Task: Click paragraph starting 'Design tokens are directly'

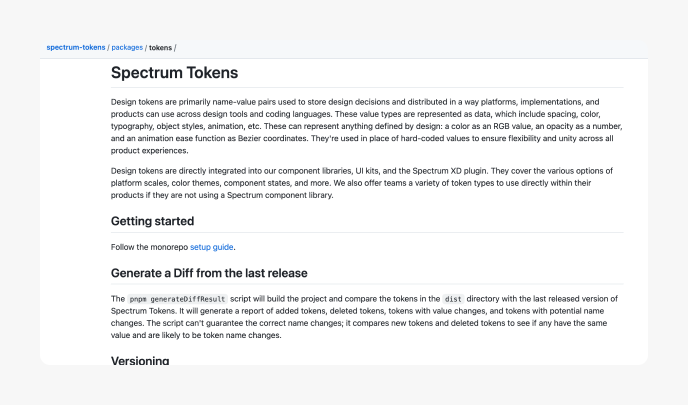Action: (362, 183)
